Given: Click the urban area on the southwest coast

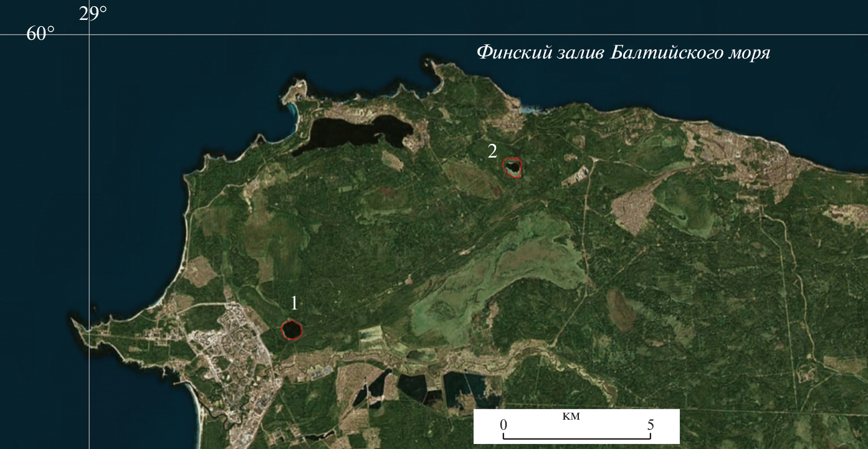Looking at the screenshot, I should click(231, 349).
